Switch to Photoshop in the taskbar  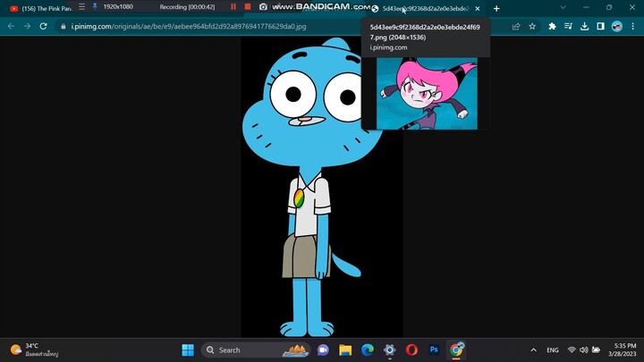pyautogui.click(x=434, y=349)
